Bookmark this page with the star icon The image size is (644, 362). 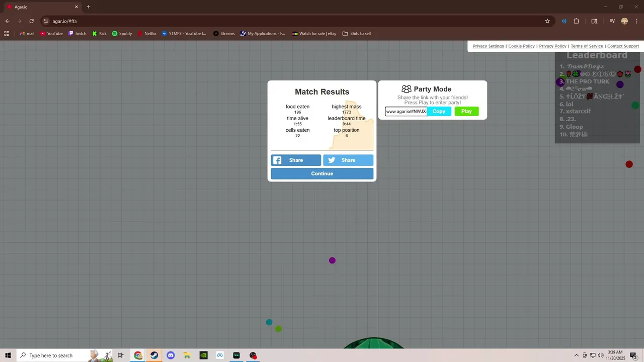547,21
